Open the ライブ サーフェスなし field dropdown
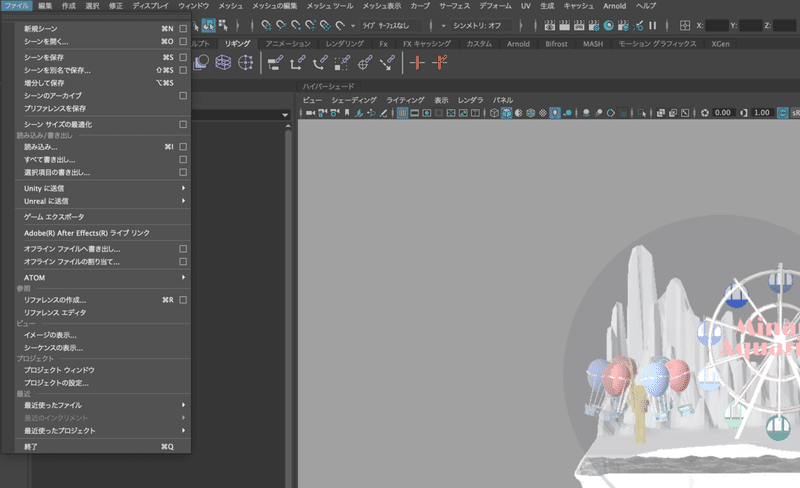This screenshot has width=800, height=488. pyautogui.click(x=390, y=26)
